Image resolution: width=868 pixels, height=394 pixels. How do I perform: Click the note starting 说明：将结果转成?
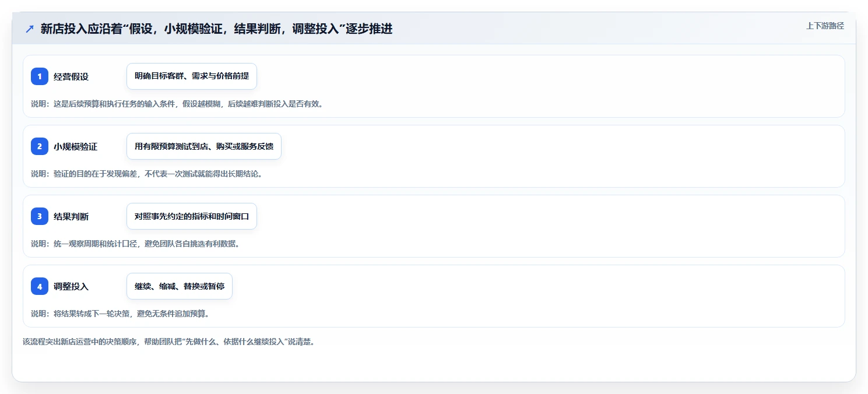tap(120, 314)
